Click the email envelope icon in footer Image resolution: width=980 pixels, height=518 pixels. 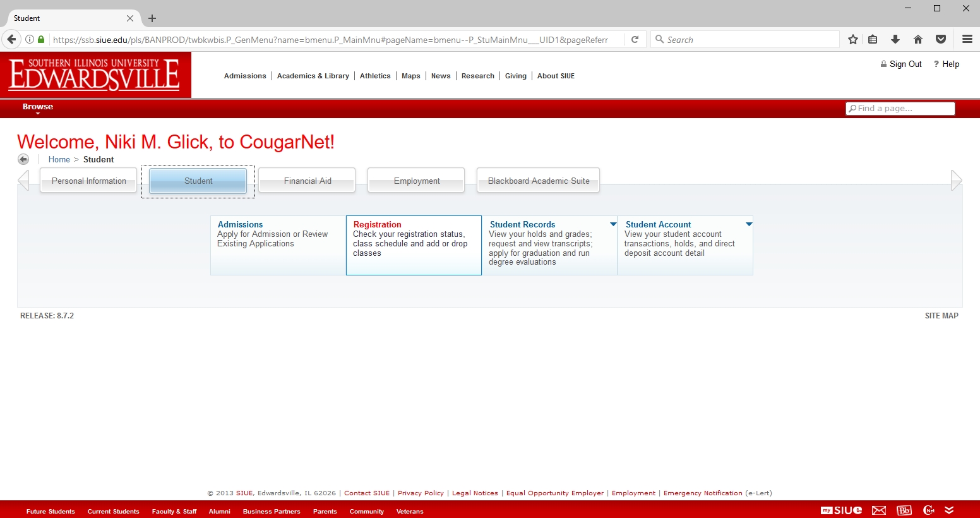pos(879,510)
